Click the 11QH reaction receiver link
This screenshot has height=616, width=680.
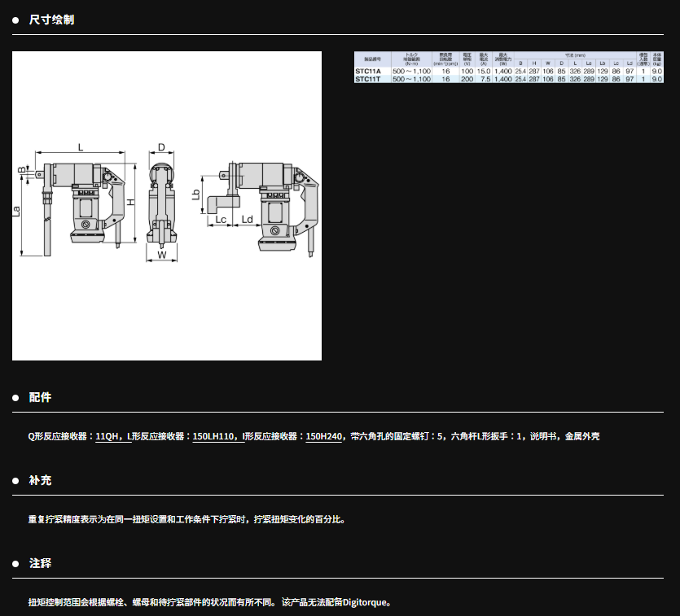108,436
